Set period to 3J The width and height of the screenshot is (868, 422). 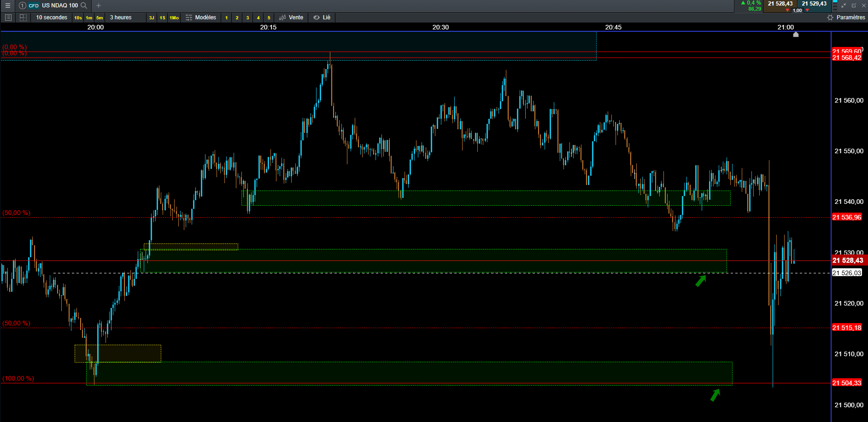pos(152,17)
